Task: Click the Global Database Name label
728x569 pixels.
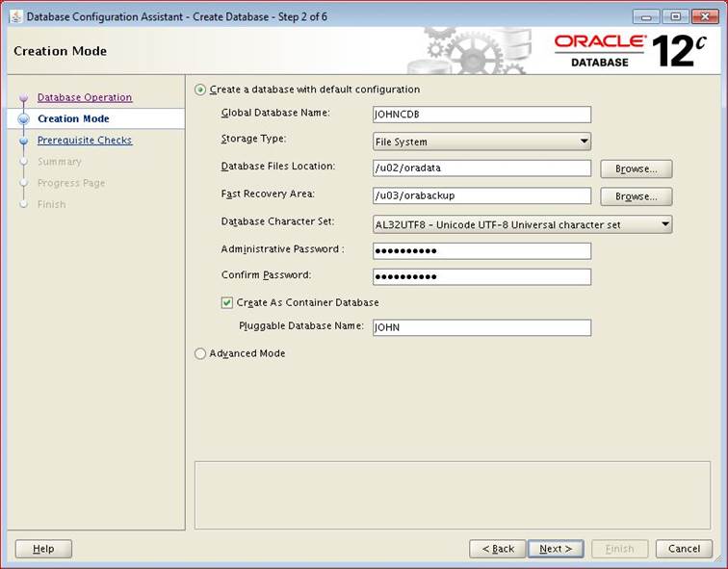Action: coord(275,113)
